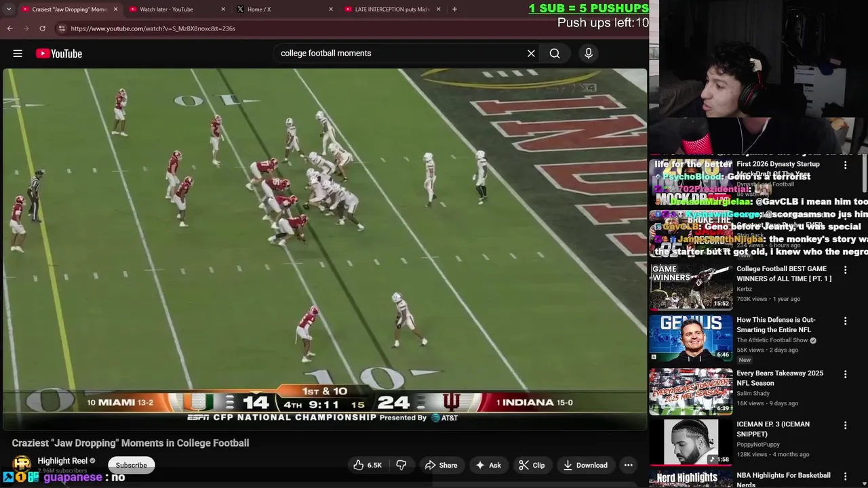
Task: Open more actions ellipsis below the video
Action: point(629,465)
